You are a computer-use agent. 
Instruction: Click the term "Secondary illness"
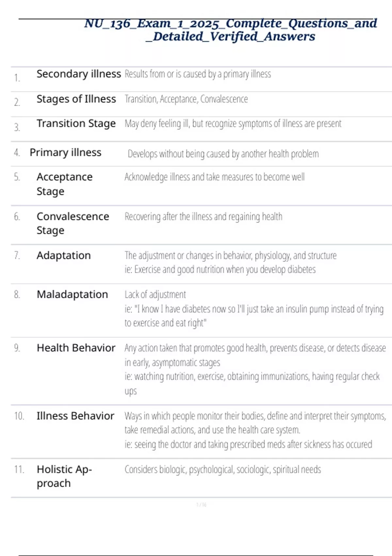pos(78,74)
